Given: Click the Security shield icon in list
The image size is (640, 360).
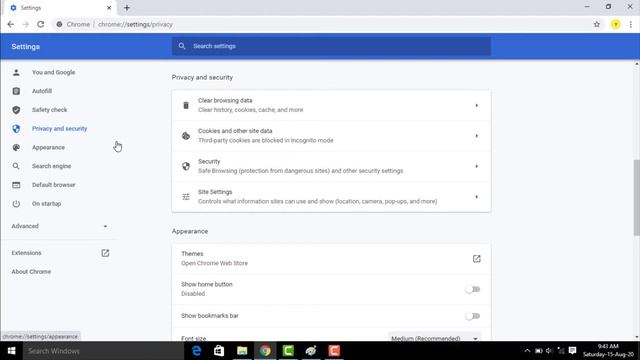Looking at the screenshot, I should [x=186, y=167].
